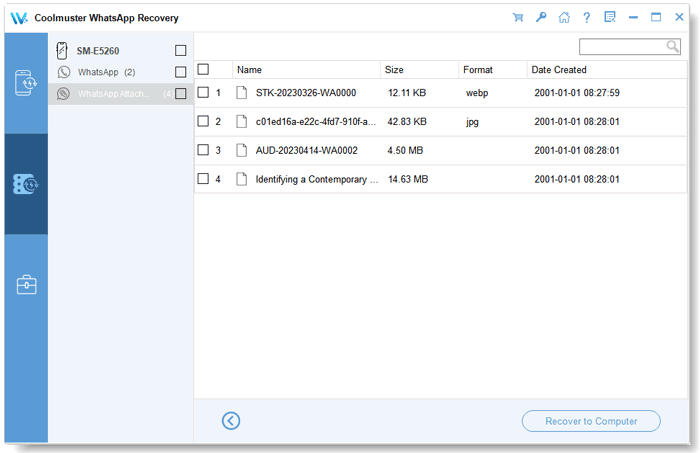Click into the search input field
700x453 pixels.
pyautogui.click(x=623, y=46)
